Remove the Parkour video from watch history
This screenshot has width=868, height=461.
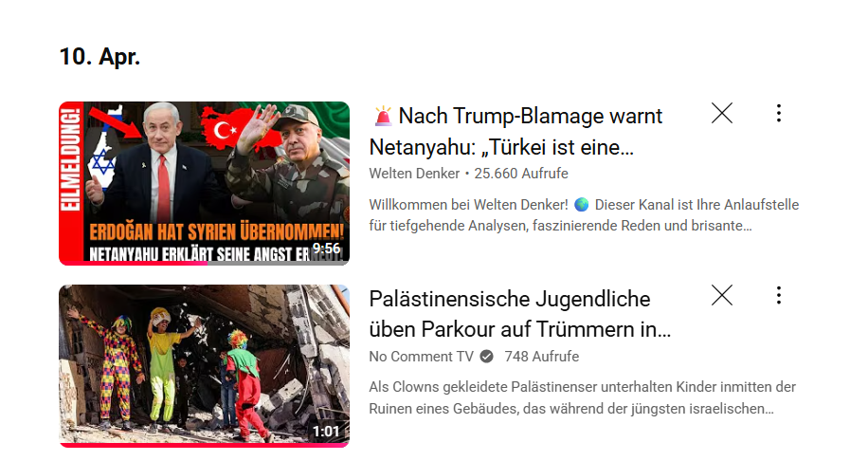pyautogui.click(x=722, y=295)
